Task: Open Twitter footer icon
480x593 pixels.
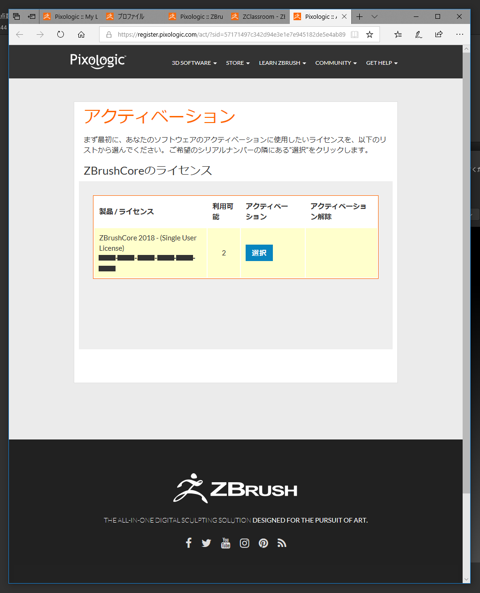Action: [206, 543]
